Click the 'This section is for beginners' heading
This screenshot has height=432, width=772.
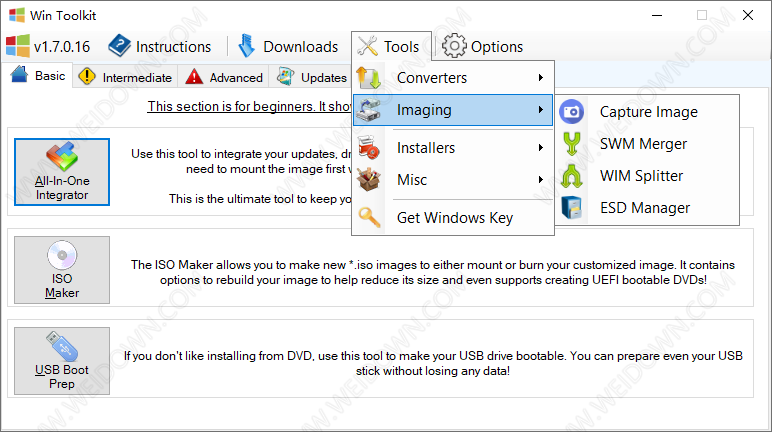250,106
